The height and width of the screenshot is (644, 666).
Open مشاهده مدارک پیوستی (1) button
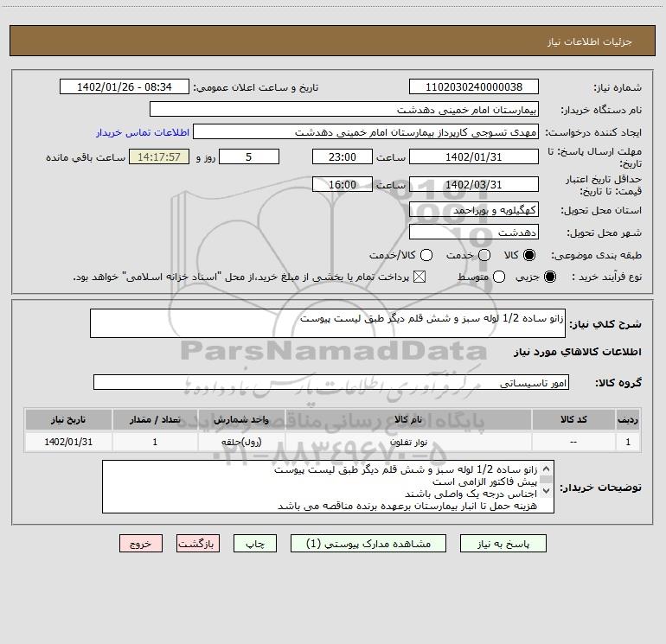coord(368,544)
